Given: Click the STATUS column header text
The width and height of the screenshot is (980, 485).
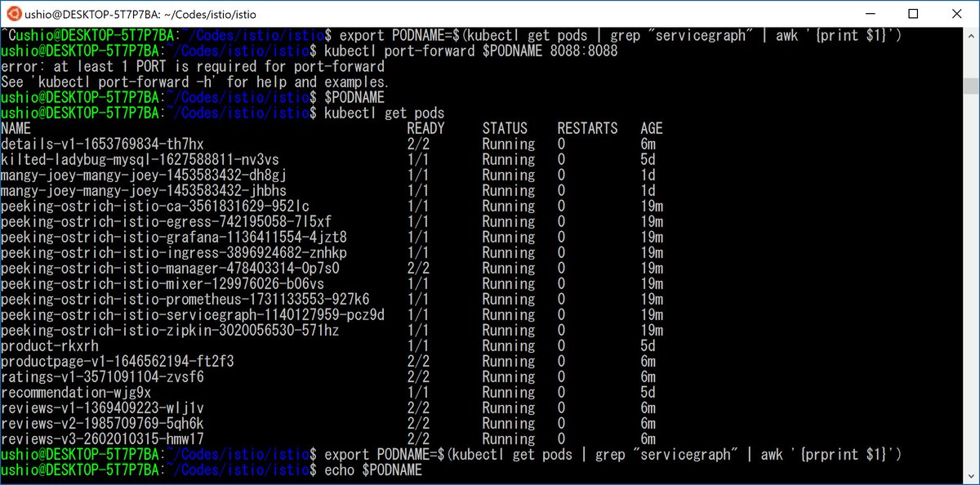Looking at the screenshot, I should click(x=505, y=127).
